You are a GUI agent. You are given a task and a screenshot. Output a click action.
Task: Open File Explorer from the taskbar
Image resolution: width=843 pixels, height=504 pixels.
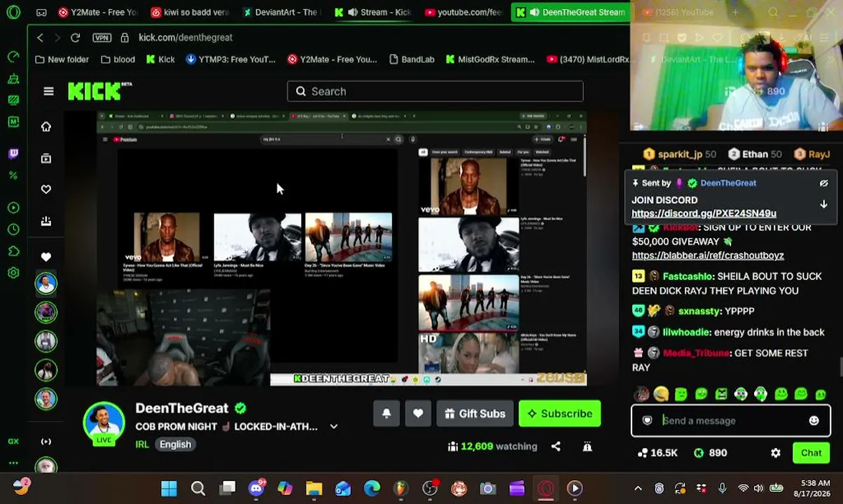(x=314, y=489)
